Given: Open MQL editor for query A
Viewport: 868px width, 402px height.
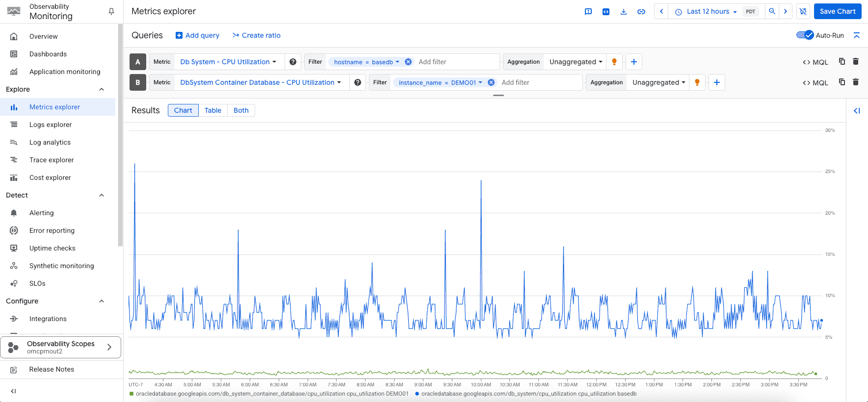Looking at the screenshot, I should [815, 62].
